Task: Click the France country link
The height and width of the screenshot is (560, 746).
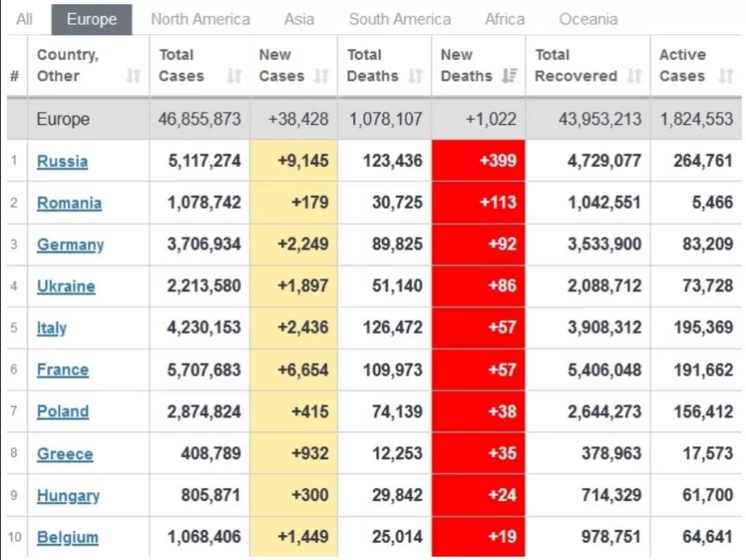Action: pos(63,370)
